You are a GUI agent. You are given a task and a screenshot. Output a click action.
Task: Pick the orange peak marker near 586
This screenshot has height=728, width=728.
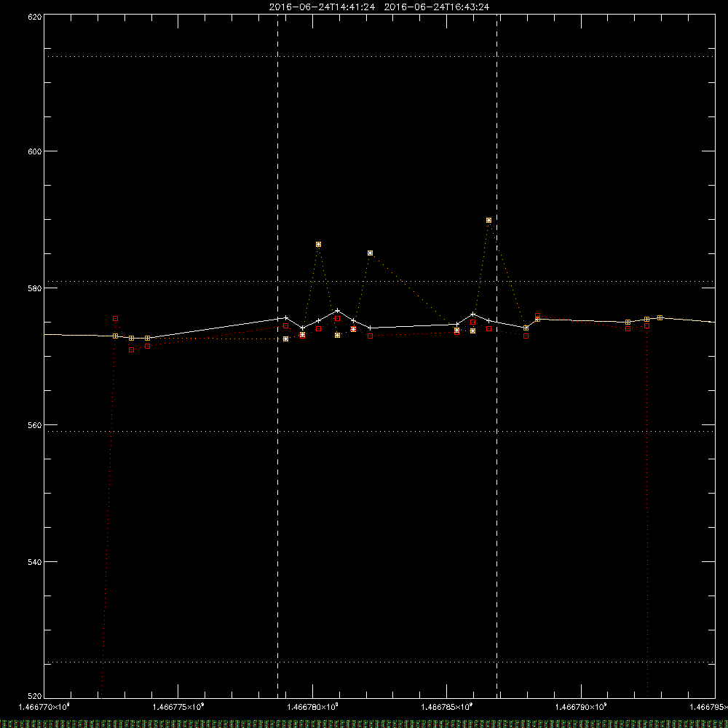[x=319, y=244]
